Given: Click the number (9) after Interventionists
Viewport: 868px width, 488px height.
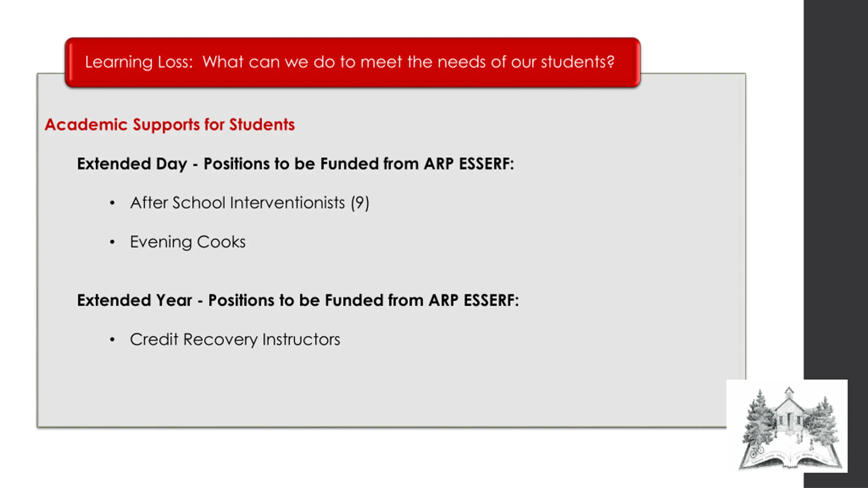Looking at the screenshot, I should click(360, 203).
